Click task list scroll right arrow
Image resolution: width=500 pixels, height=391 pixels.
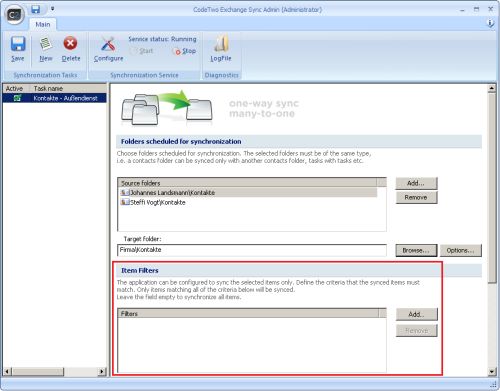click(102, 371)
